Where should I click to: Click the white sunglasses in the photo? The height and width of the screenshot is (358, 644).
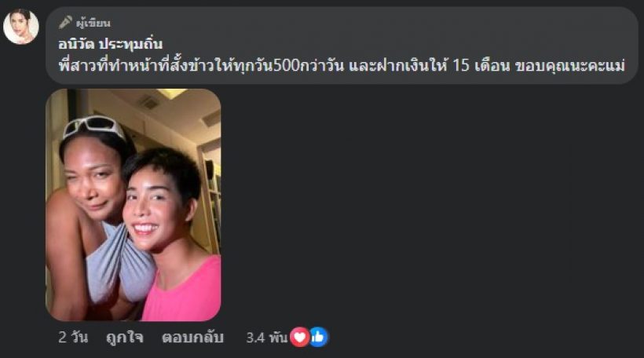click(x=94, y=126)
